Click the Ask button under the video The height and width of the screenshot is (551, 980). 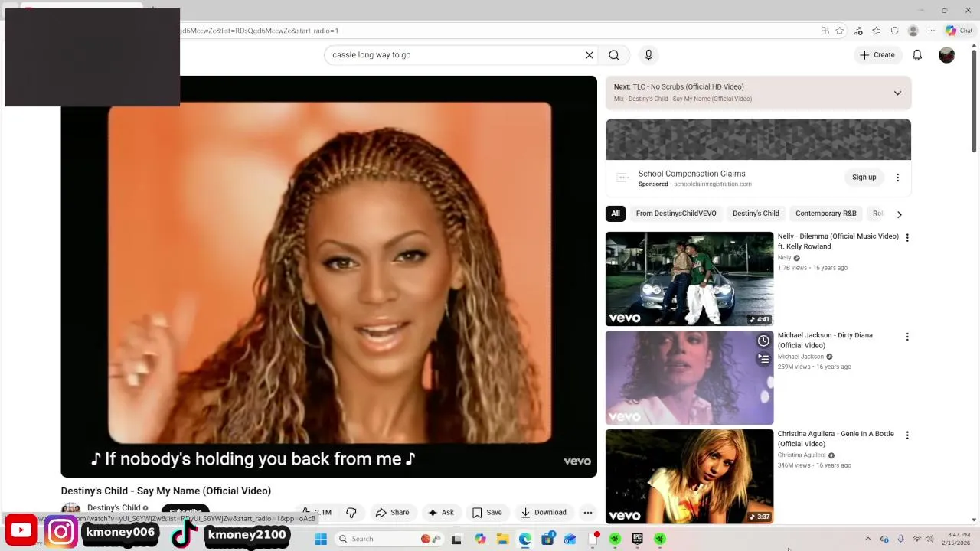[441, 513]
